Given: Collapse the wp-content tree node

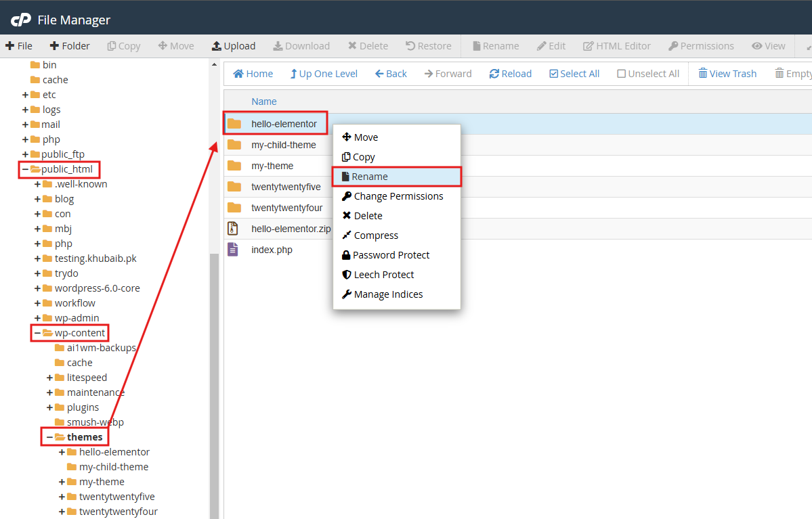Looking at the screenshot, I should 38,333.
